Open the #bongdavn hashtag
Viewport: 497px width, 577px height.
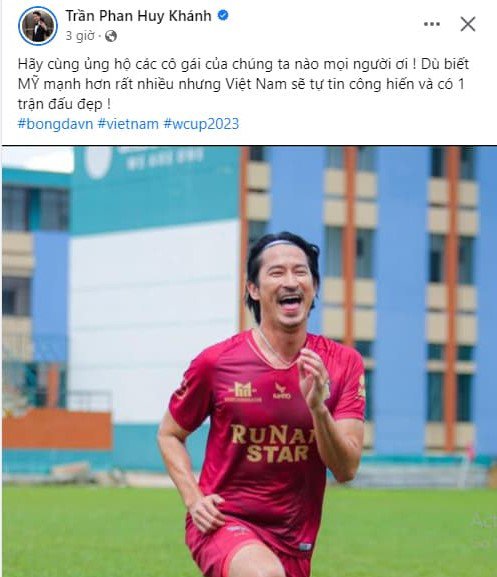55,124
